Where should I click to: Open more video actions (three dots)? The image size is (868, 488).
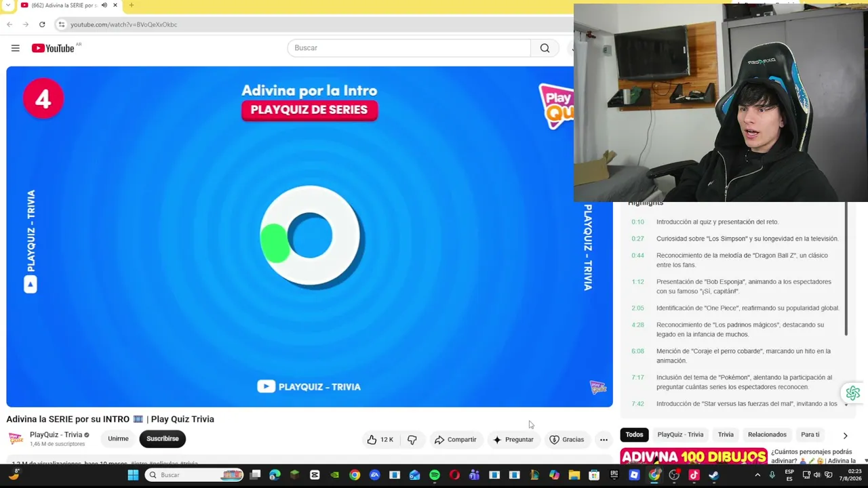coord(604,440)
